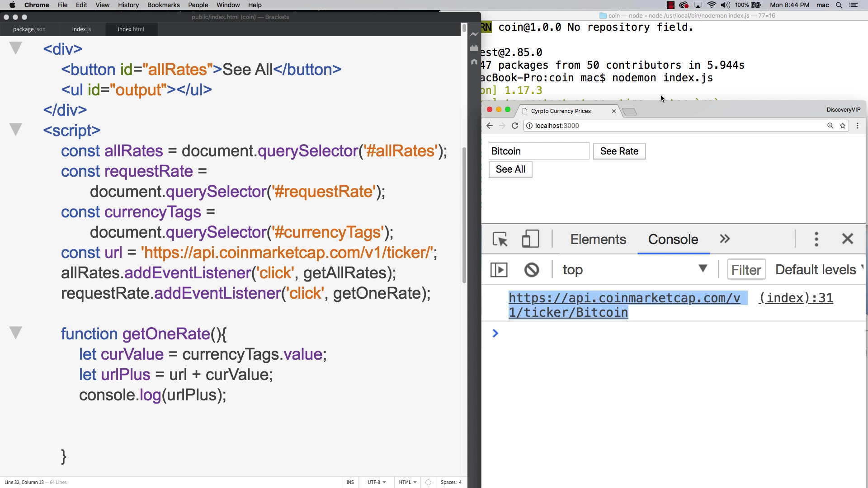868x488 pixels.
Task: Open the Bookmarks menu
Action: [163, 5]
